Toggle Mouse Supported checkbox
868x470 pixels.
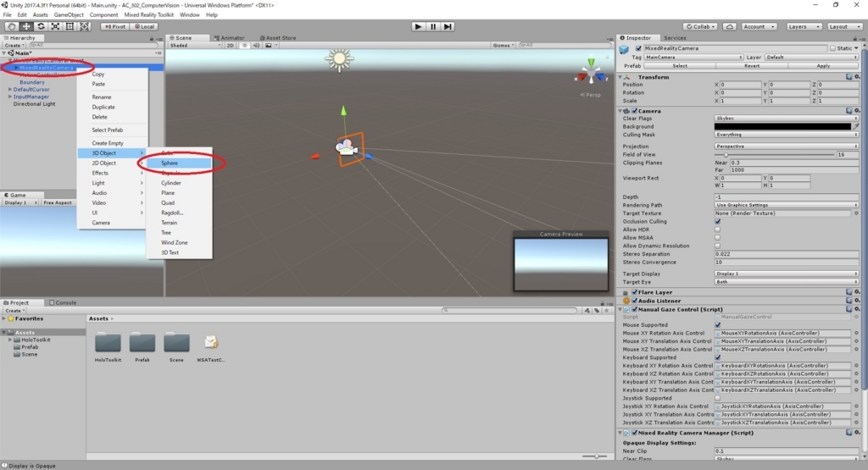click(x=718, y=325)
